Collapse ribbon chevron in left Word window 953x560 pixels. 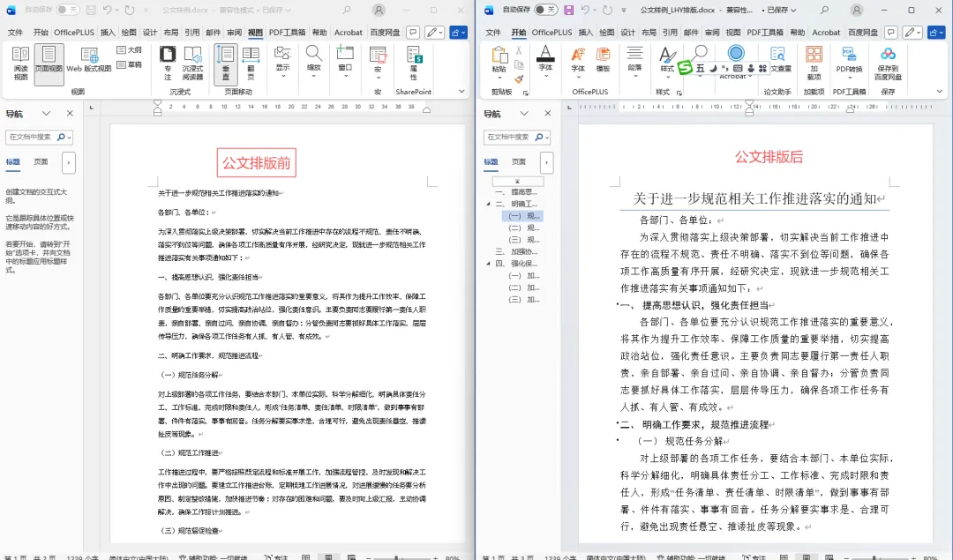pyautogui.click(x=461, y=91)
